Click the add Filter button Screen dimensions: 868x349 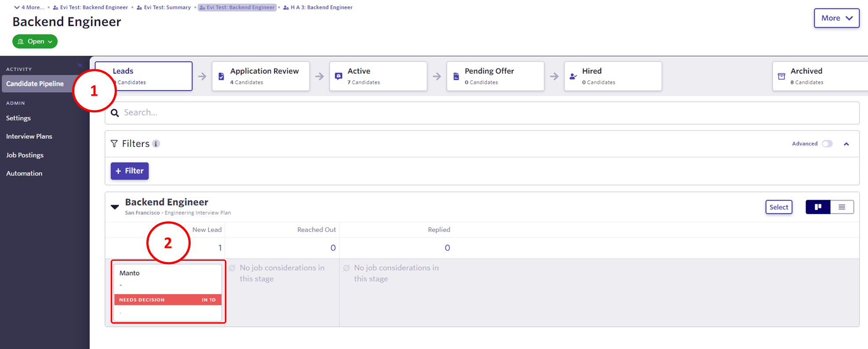pos(130,171)
